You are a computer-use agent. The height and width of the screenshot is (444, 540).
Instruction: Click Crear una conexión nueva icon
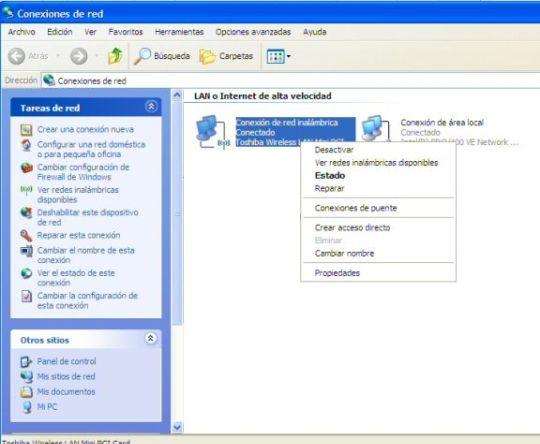26,130
